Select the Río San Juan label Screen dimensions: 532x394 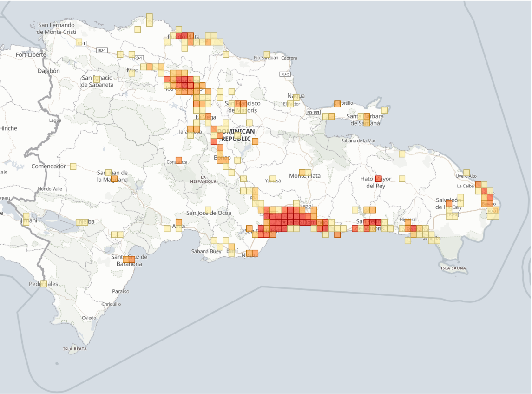pyautogui.click(x=266, y=58)
